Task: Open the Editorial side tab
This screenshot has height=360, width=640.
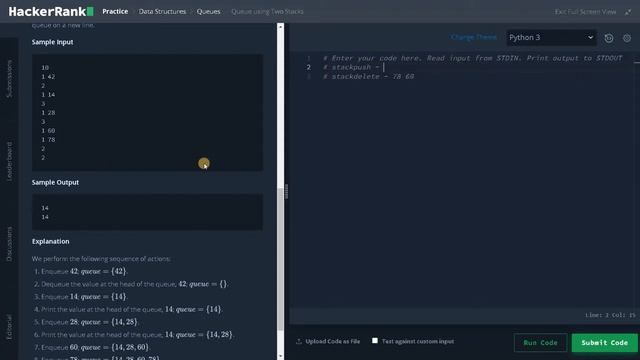Action: click(x=9, y=327)
